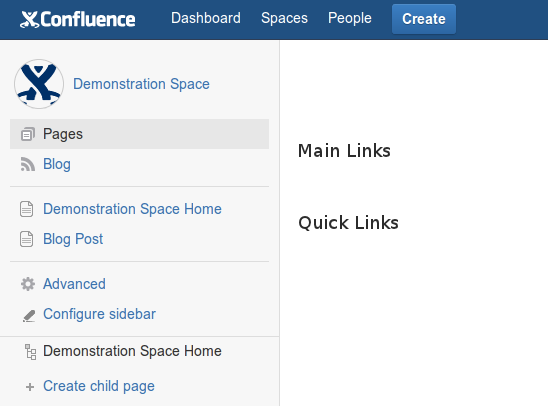Click the document icon beside Blog Post
Viewport: 548px width, 406px height.
click(27, 239)
